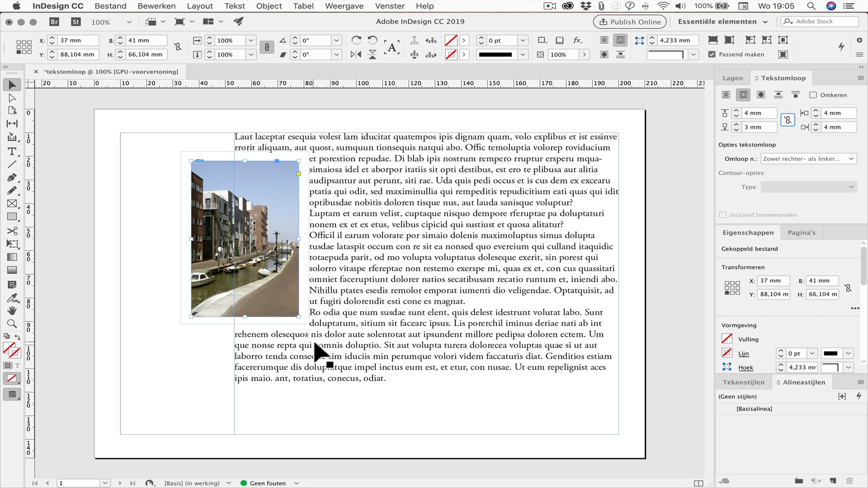This screenshot has height=488, width=868.
Task: Pick the Hand tool
Action: point(12,311)
